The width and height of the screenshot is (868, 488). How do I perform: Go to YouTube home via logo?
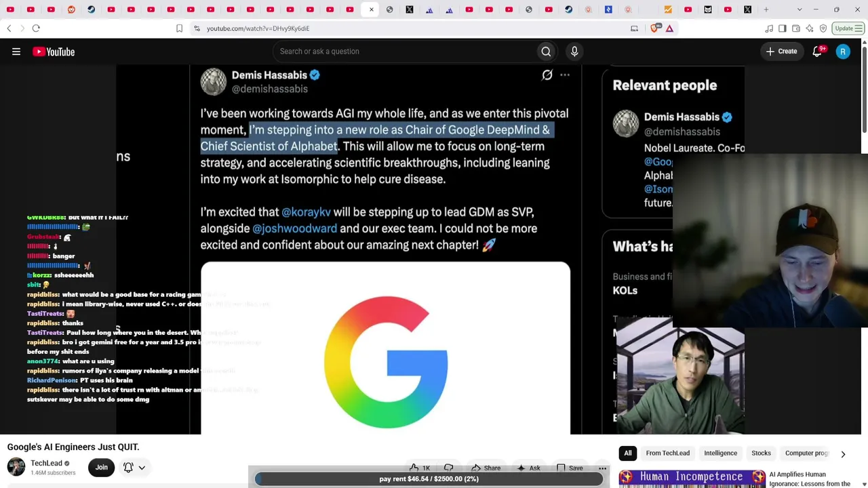(x=54, y=52)
